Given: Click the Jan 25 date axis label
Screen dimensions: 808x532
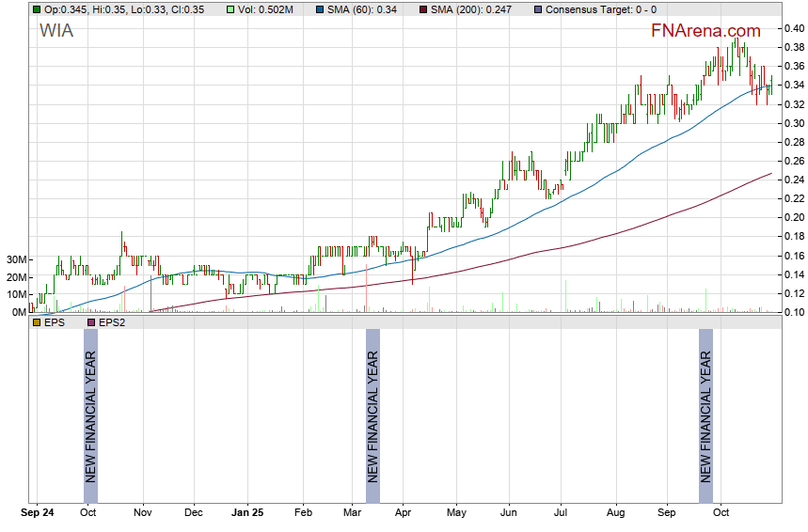Looking at the screenshot, I should point(247,514).
